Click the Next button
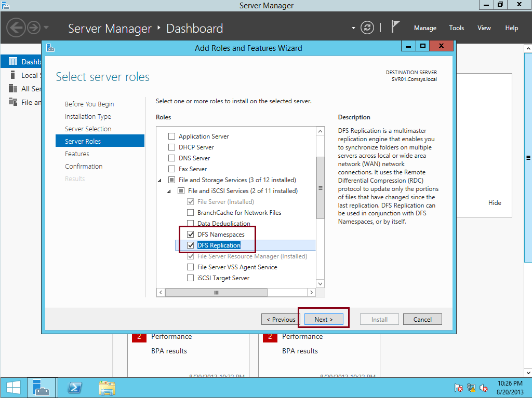 click(x=324, y=319)
